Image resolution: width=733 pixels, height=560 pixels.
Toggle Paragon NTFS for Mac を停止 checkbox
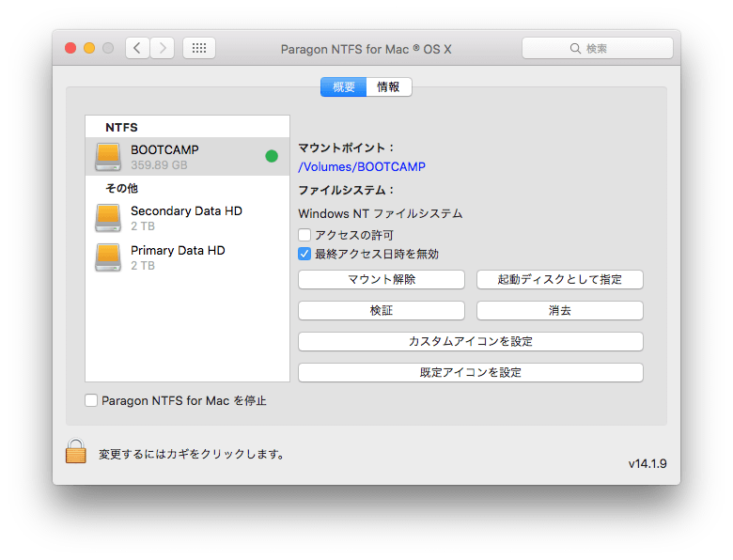click(x=91, y=400)
